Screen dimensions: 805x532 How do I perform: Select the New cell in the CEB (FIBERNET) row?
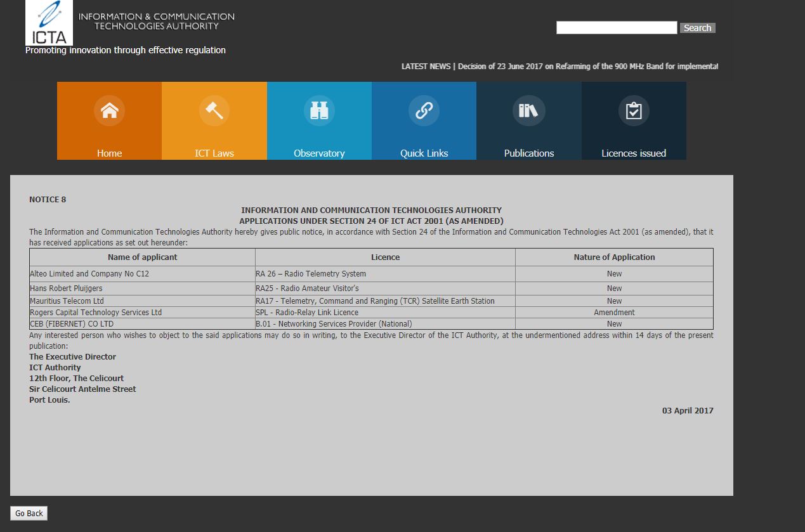coord(614,324)
